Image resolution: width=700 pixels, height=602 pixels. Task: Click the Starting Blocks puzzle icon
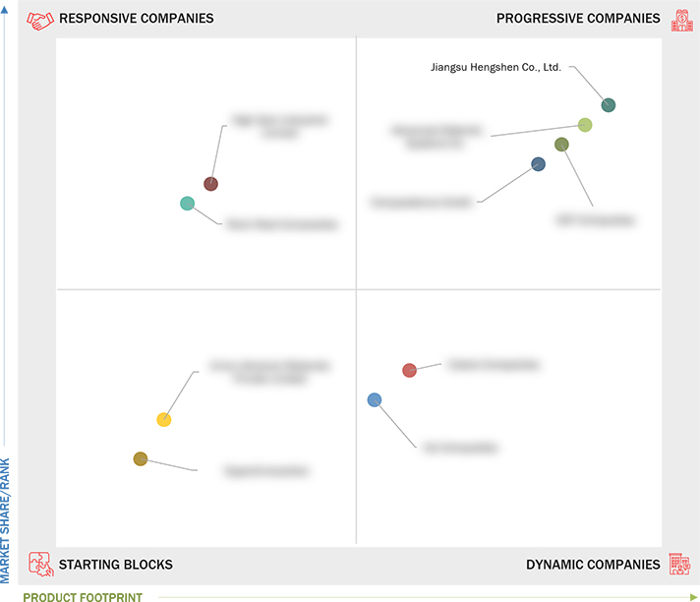pos(40,564)
